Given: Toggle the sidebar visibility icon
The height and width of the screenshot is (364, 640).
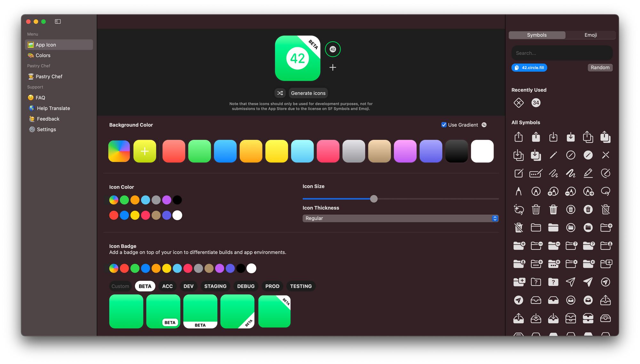Looking at the screenshot, I should click(x=58, y=21).
